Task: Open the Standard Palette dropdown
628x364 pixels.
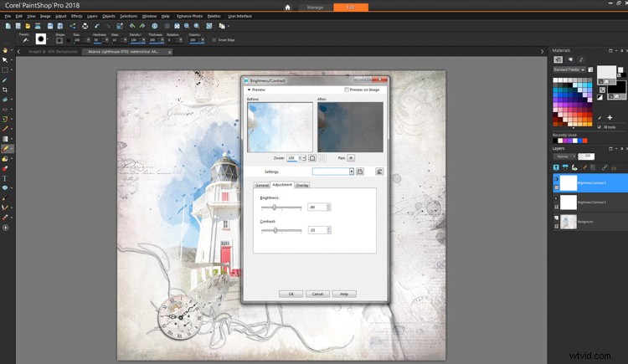Action: [x=569, y=69]
